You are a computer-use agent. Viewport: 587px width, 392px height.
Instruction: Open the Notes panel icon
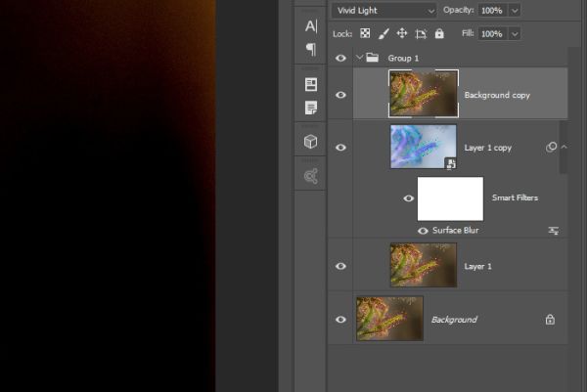(311, 108)
